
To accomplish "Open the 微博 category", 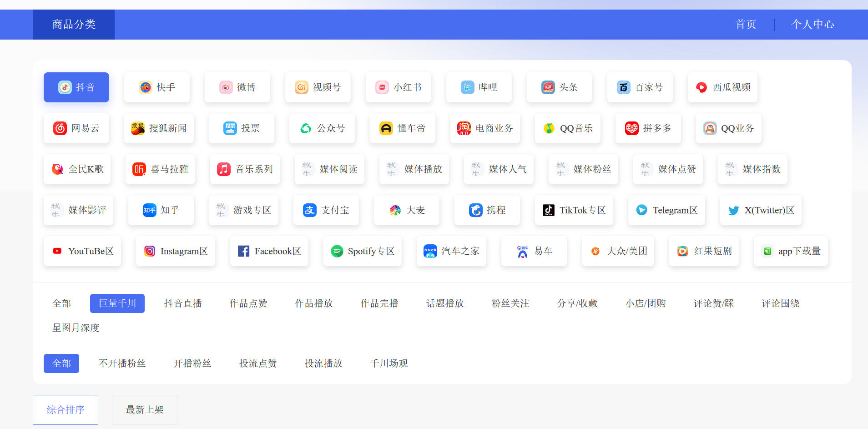I will [237, 87].
